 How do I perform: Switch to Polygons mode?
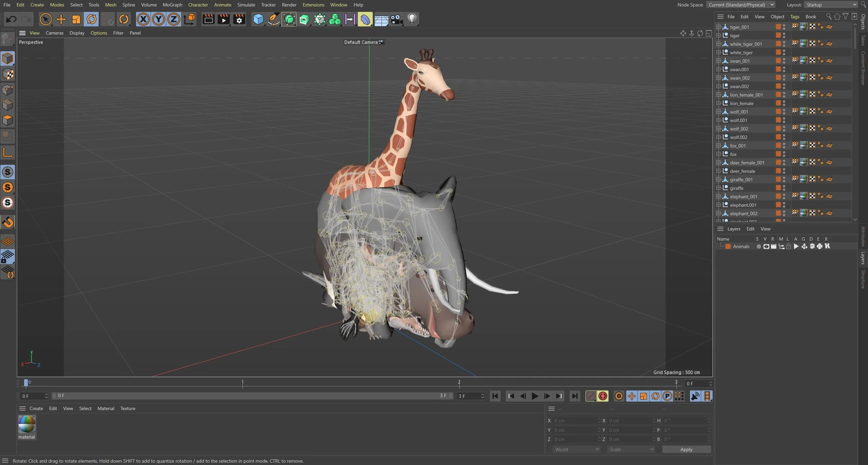(x=7, y=120)
